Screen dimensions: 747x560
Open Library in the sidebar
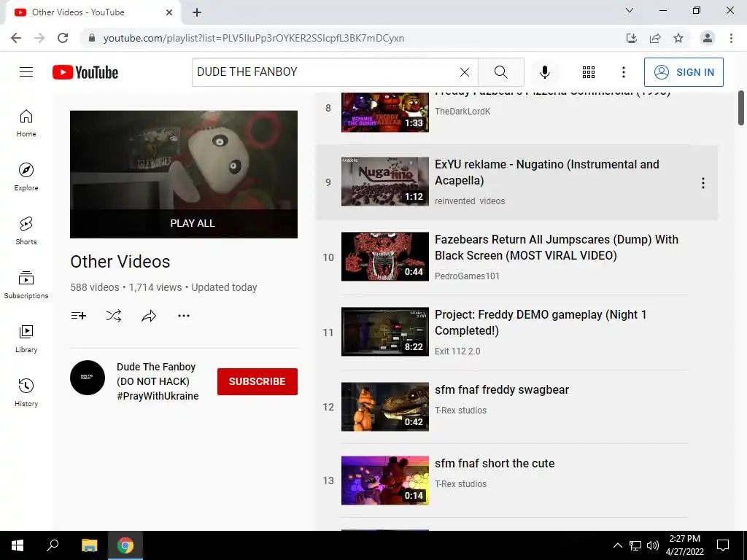[x=26, y=338]
